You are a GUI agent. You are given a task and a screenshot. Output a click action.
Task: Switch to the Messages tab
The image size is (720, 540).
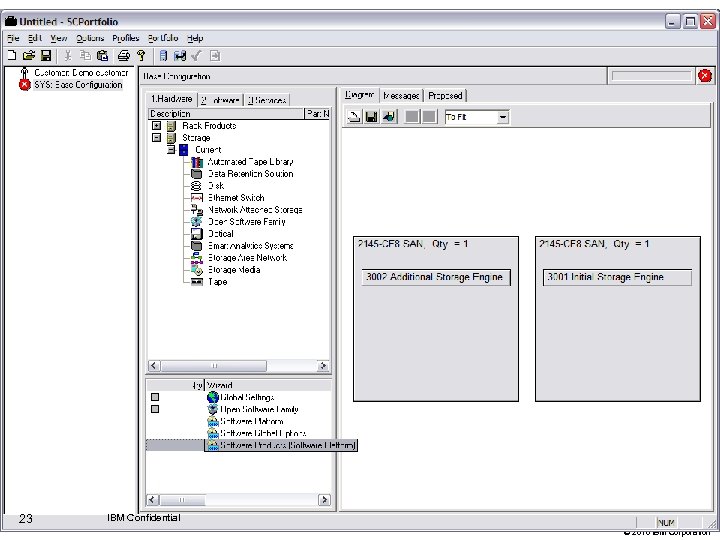(x=401, y=96)
